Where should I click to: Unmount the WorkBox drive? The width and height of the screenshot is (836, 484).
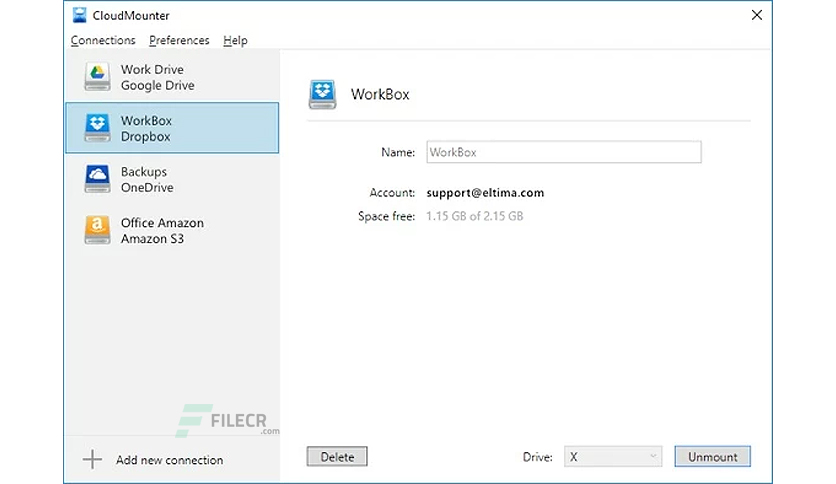712,457
